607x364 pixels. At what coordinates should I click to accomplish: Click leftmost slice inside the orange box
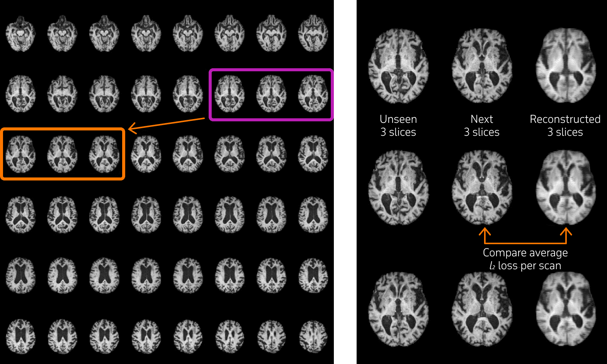(21, 155)
